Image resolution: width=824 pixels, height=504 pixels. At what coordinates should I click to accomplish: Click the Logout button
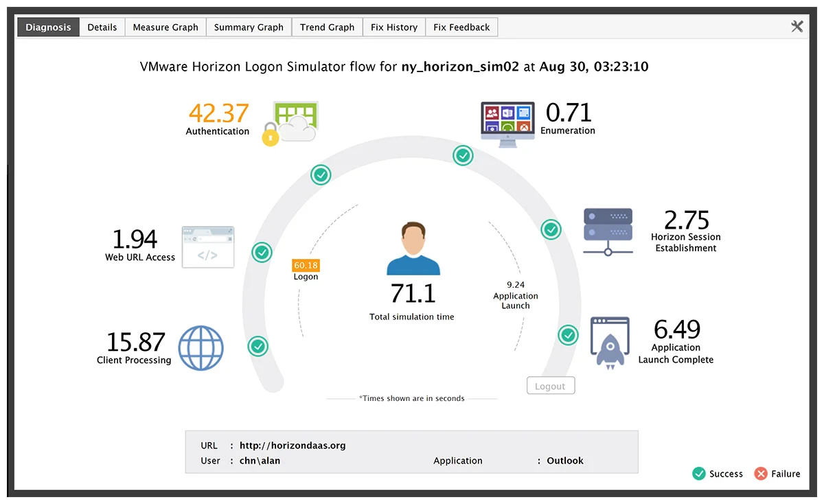[551, 386]
